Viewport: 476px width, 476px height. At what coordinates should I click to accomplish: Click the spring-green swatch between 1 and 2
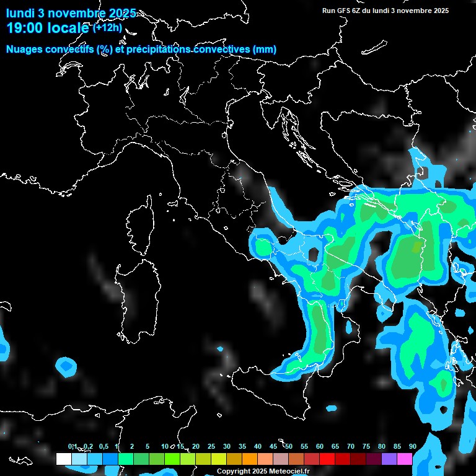point(125,459)
